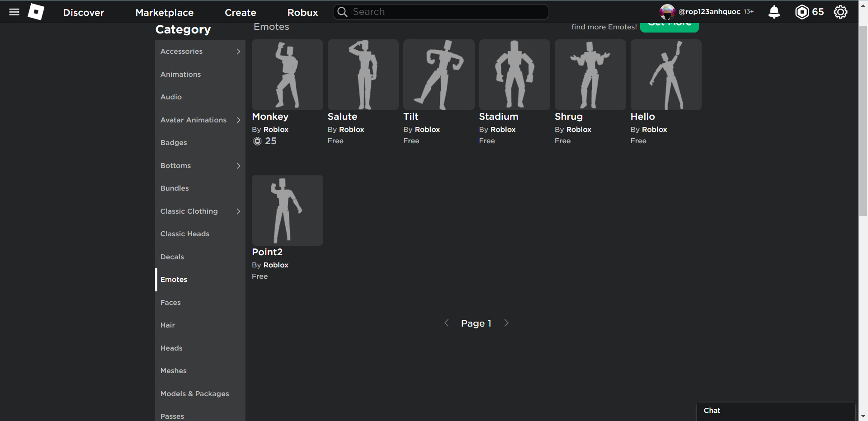Click Roblox creator under Hello
868x421 pixels.
(655, 130)
